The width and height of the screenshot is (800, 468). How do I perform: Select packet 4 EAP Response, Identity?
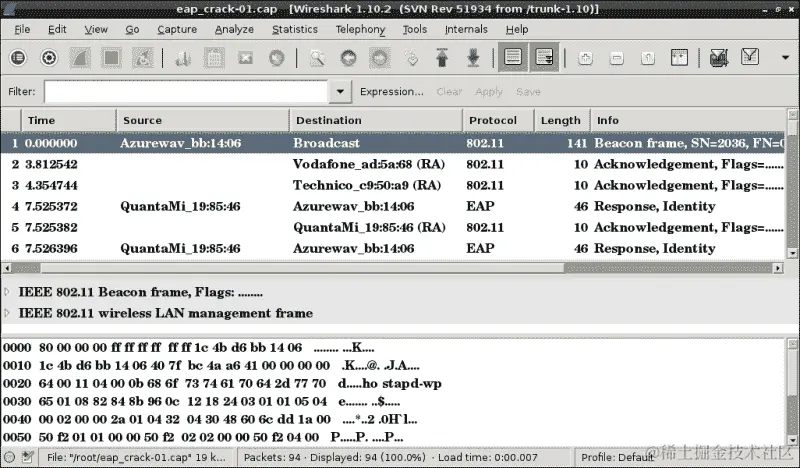click(x=393, y=206)
